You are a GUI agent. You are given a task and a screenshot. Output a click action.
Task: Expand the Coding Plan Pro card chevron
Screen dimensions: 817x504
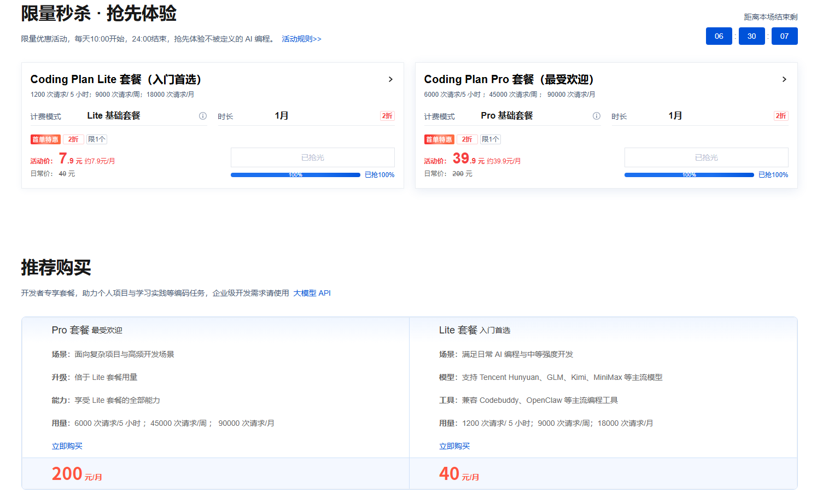[x=784, y=79]
